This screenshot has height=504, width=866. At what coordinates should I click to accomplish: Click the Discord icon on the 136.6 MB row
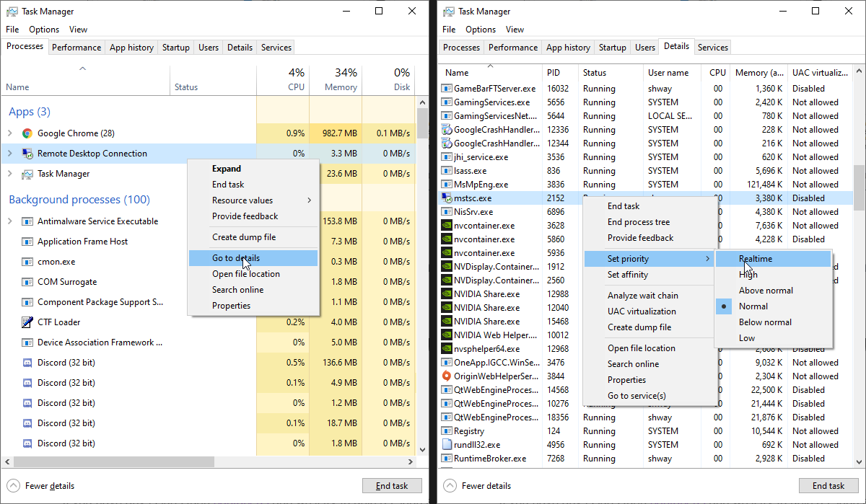[x=27, y=363]
